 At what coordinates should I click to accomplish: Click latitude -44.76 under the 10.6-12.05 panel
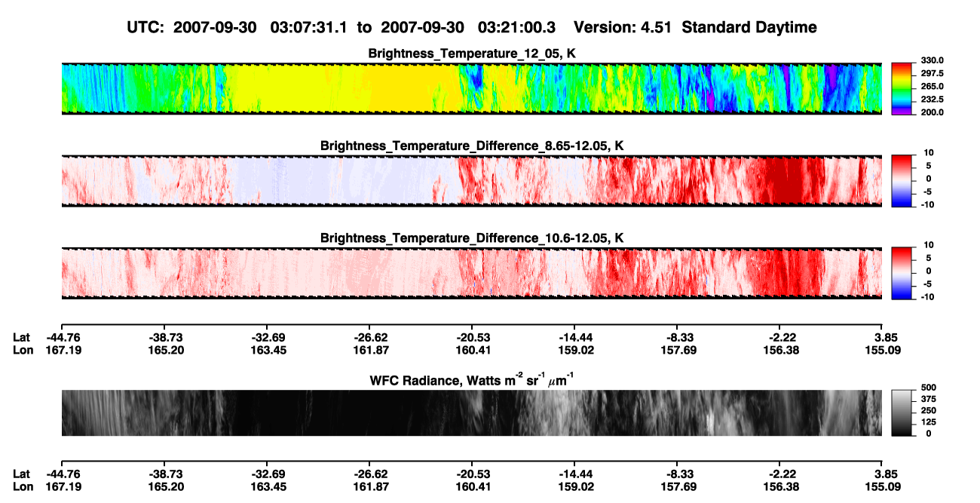pos(63,338)
